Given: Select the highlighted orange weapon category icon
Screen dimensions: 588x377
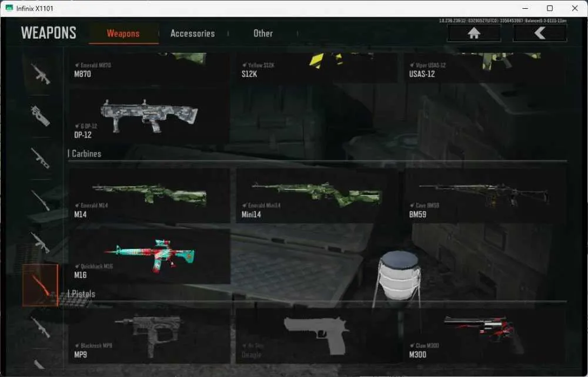Looking at the screenshot, I should 40,285.
